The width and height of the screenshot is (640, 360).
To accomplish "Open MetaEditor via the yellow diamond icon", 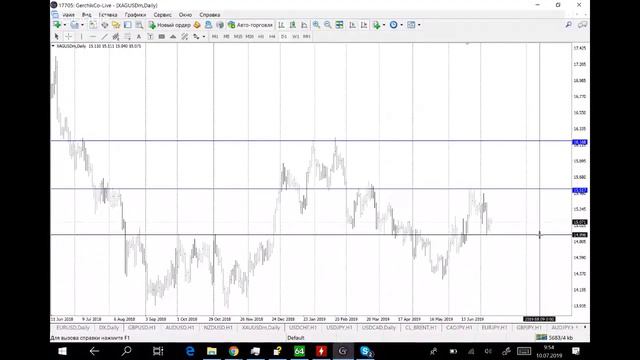I will click(197, 25).
